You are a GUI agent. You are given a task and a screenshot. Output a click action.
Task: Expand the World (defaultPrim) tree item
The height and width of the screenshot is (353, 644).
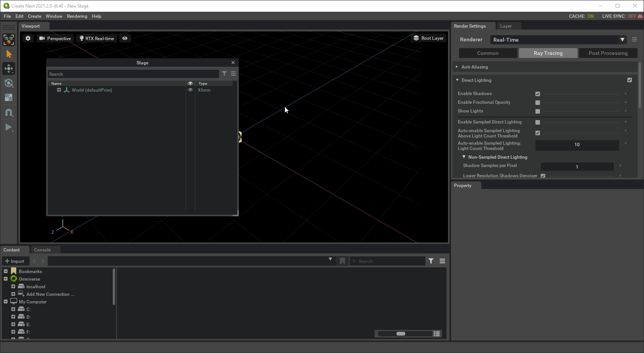[x=59, y=90]
